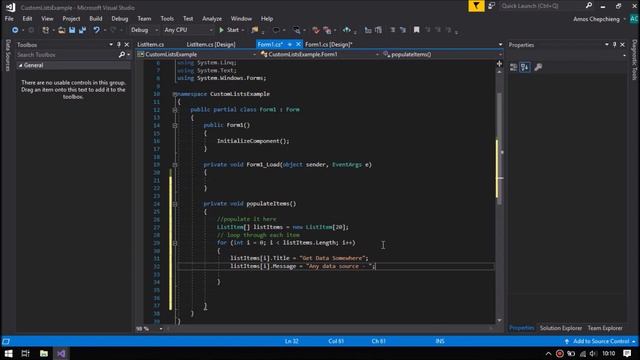Switch to the ListItem.cs tab

pyautogui.click(x=151, y=44)
